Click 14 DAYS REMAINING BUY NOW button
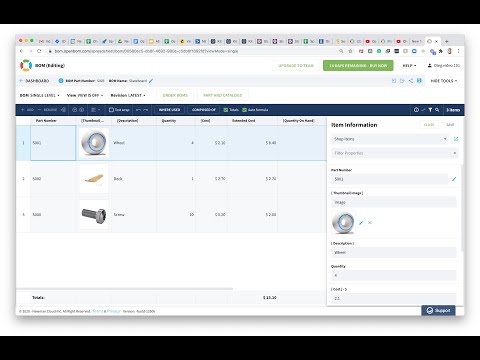Screen dimensions: 480x360 point(358,66)
